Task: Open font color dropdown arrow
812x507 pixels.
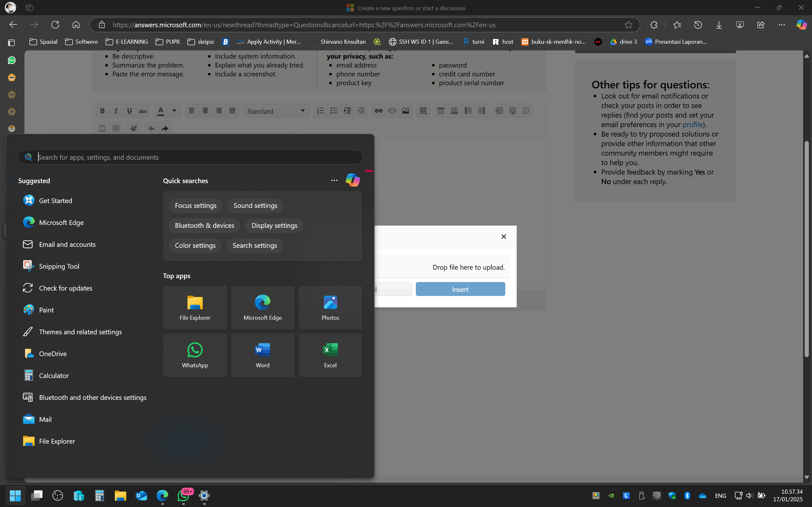Action: 174,111
